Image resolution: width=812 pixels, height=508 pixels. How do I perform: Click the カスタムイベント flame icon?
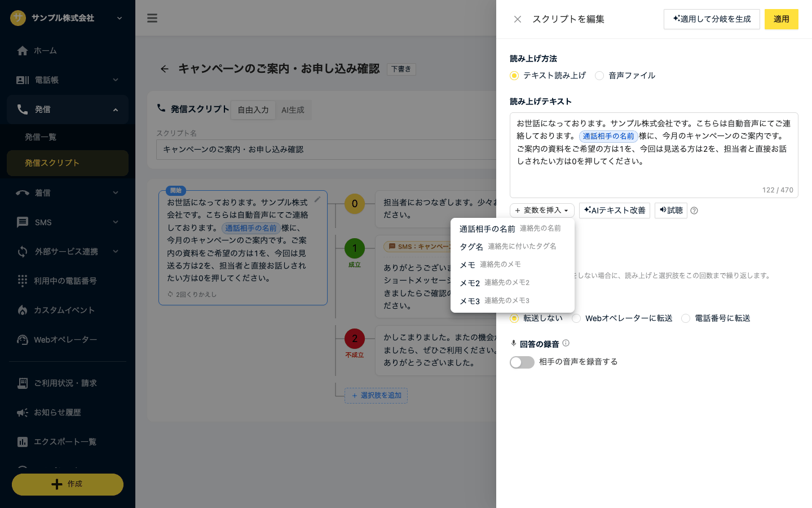[x=23, y=310]
